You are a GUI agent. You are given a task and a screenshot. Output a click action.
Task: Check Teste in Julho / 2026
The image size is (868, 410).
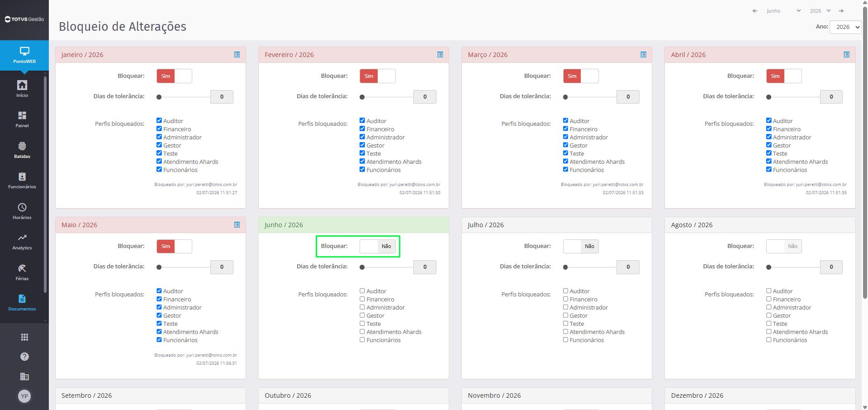point(565,323)
